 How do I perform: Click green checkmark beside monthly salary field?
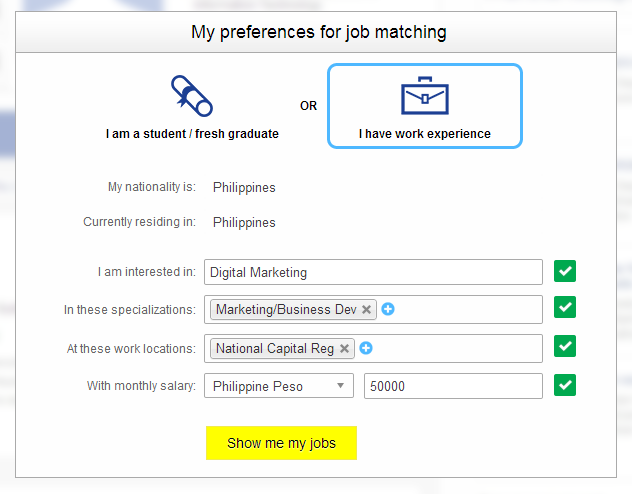[x=566, y=385]
